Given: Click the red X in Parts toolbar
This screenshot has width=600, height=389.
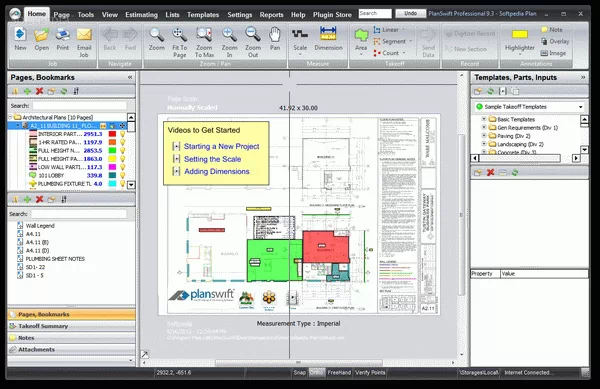Looking at the screenshot, I should tap(491, 173).
